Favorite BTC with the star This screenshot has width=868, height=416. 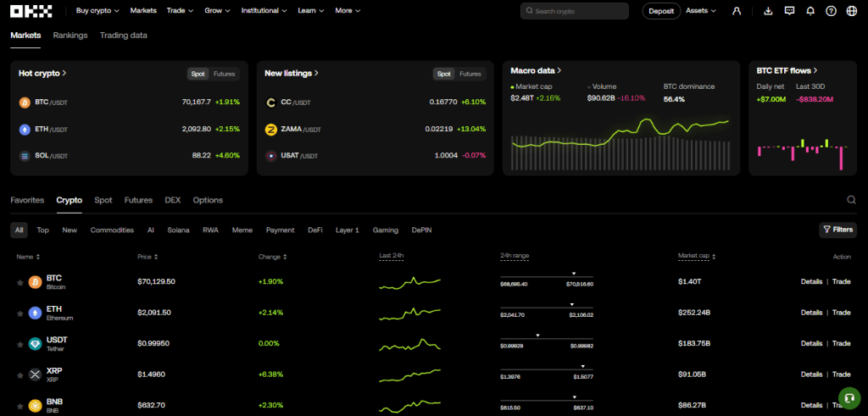click(x=20, y=282)
